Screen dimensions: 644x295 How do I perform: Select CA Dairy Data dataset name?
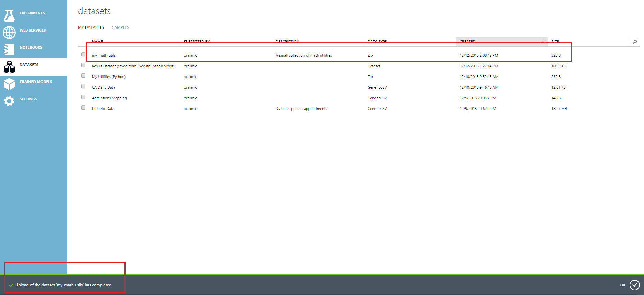point(104,87)
